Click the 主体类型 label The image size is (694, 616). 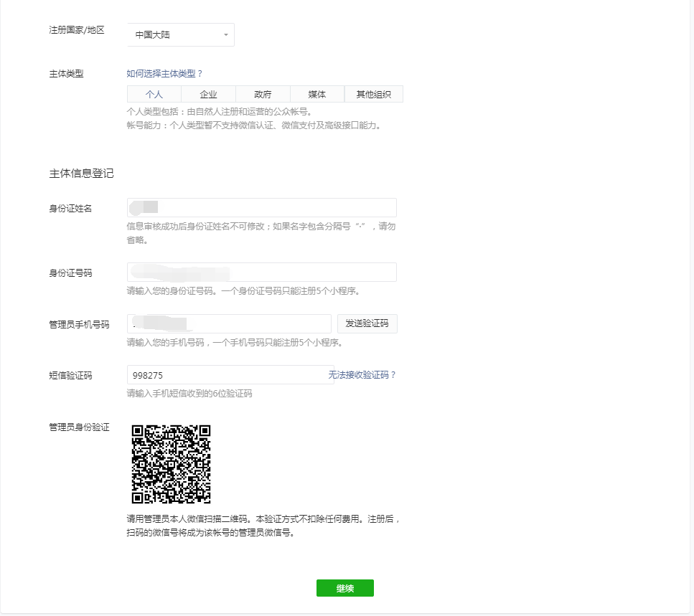66,74
